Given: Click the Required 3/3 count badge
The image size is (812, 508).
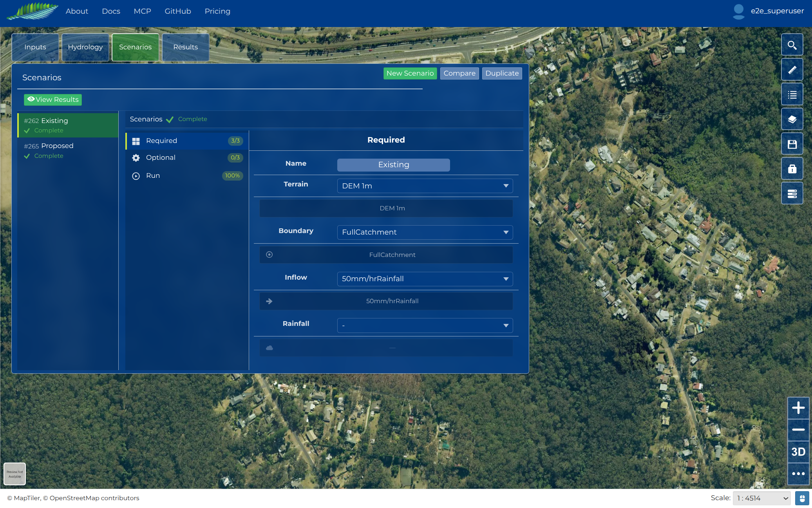Looking at the screenshot, I should (x=235, y=141).
